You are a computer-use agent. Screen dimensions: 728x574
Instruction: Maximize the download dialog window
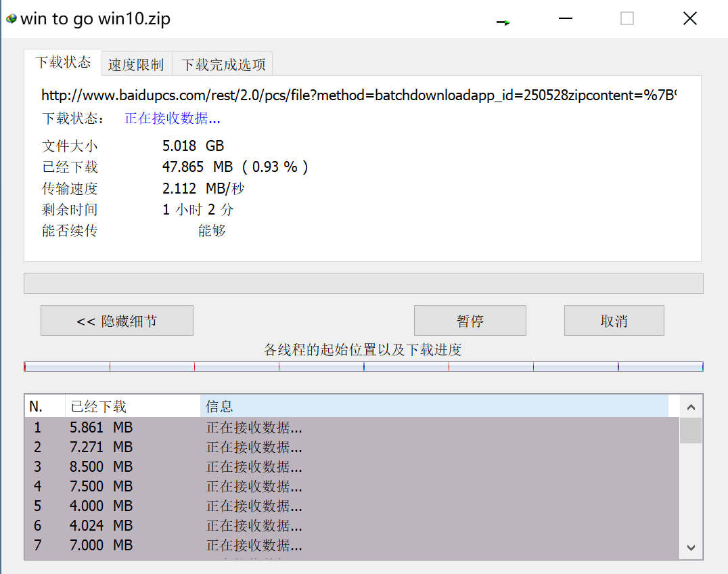pyautogui.click(x=627, y=19)
